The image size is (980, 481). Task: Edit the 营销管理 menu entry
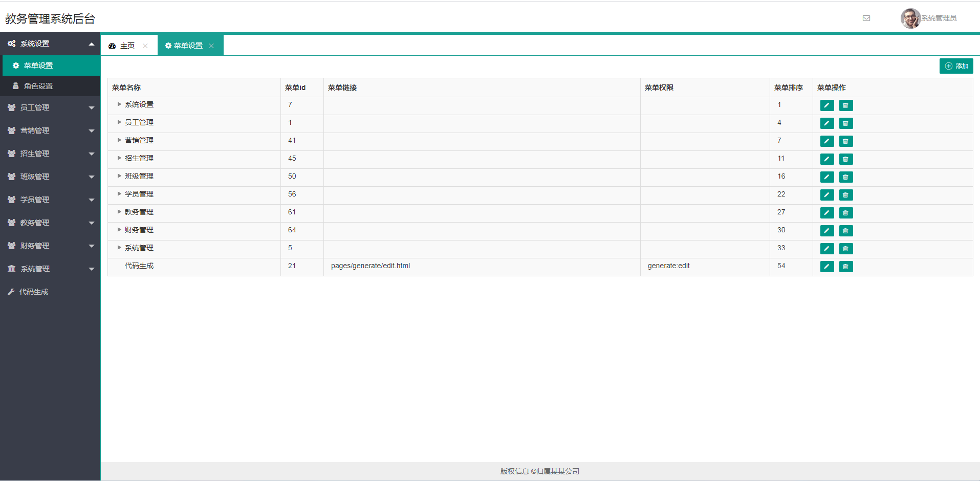click(x=826, y=141)
